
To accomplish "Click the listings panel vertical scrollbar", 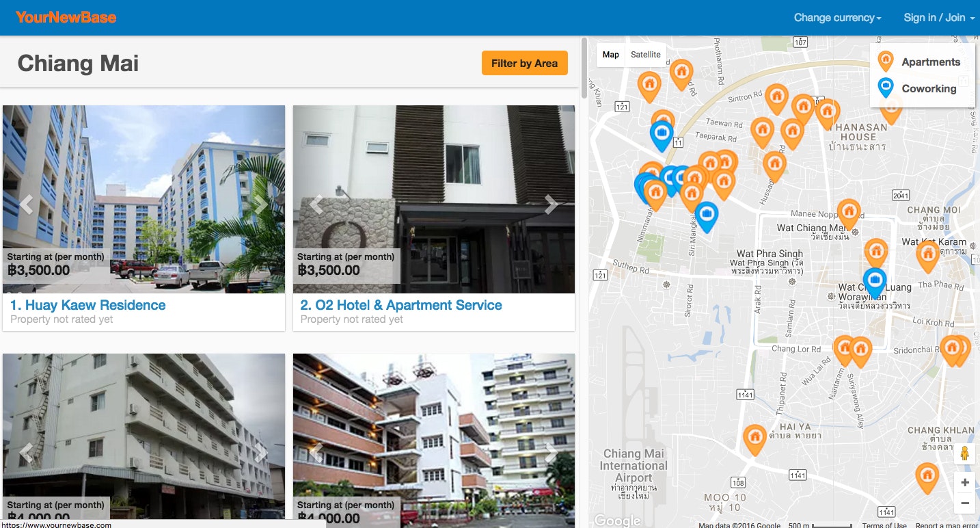I will pos(584,68).
